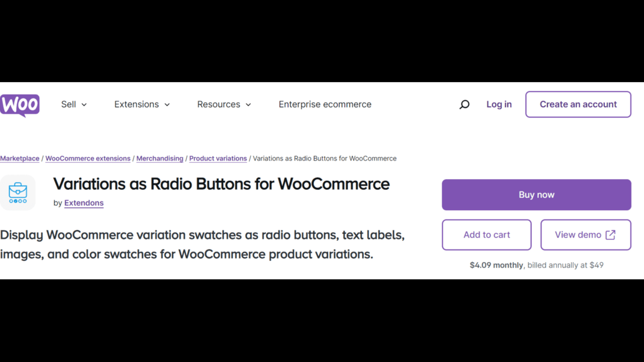Image resolution: width=644 pixels, height=362 pixels.
Task: Click the Variations product briefcase icon
Action: 18,192
